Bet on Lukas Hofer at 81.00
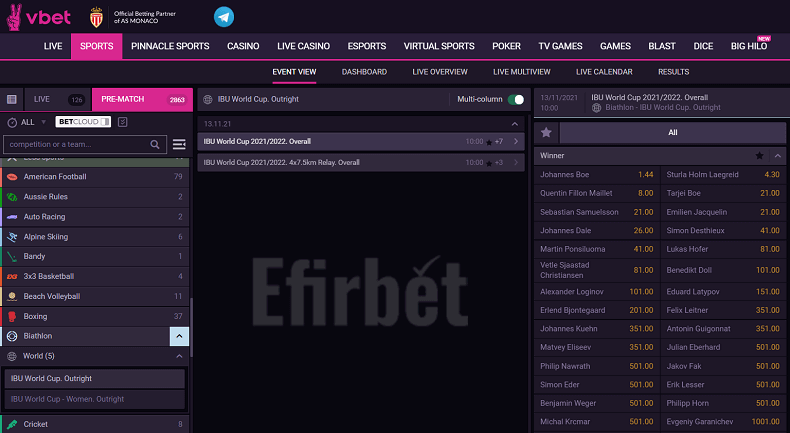The height and width of the screenshot is (433, 790). [723, 249]
